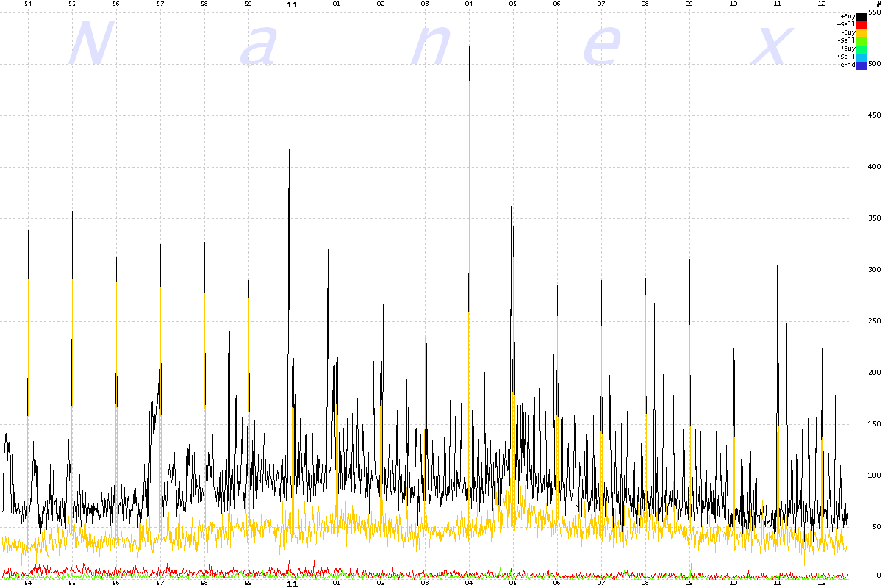The image size is (882, 588).
Task: Click the 350 y-axis value
Action: (874, 219)
